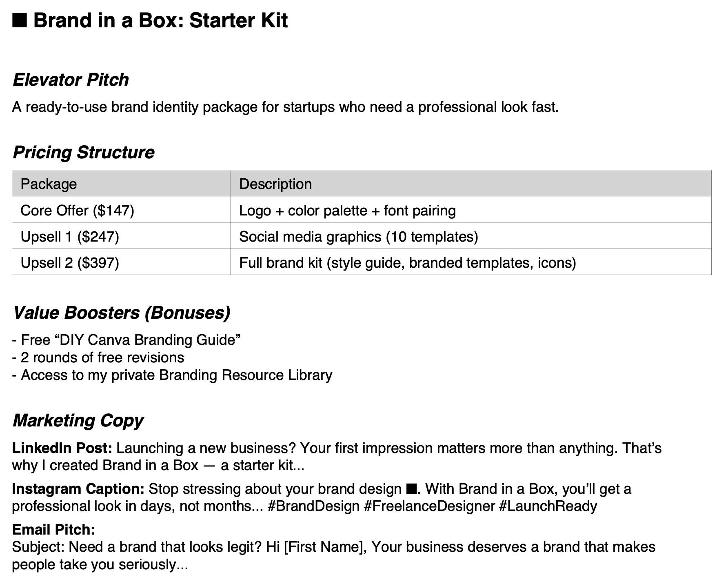
Task: Click the 'Brand in a Box: Starter Kit' title
Action: click(160, 20)
